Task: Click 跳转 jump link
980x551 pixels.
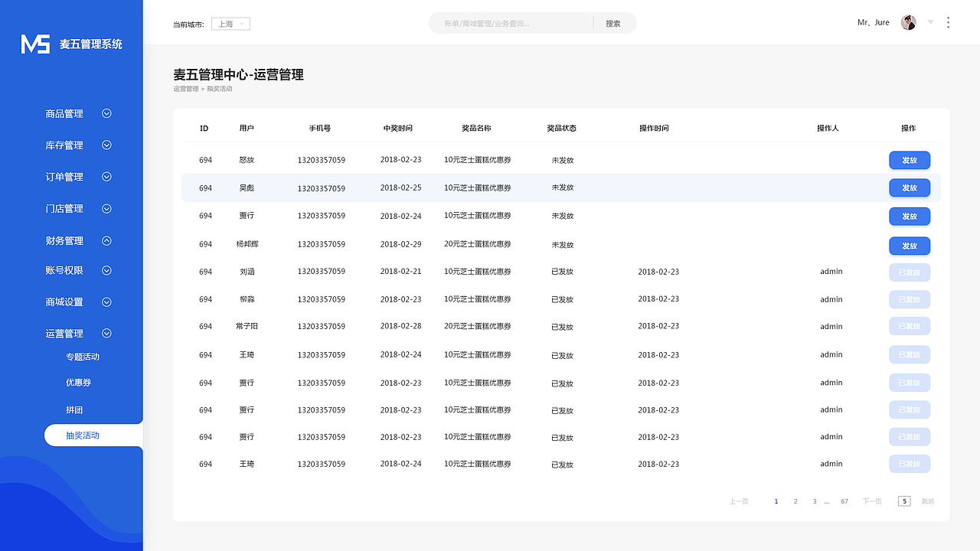Action: click(928, 501)
